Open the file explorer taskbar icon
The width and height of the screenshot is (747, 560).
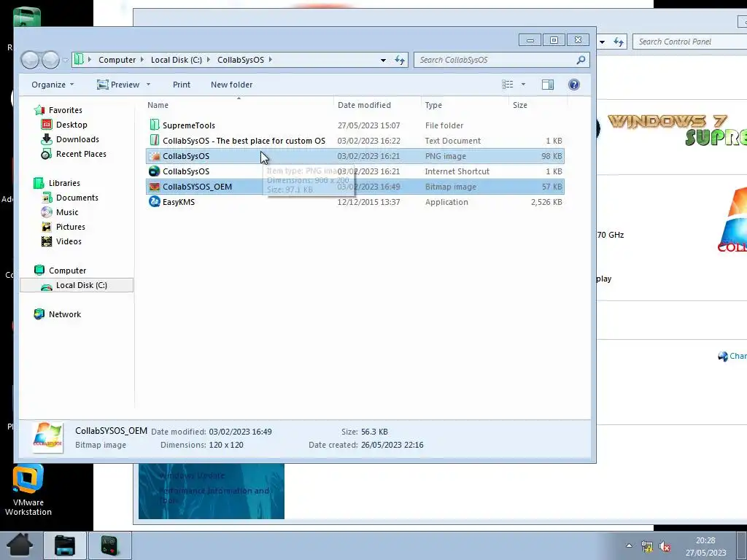pyautogui.click(x=65, y=545)
